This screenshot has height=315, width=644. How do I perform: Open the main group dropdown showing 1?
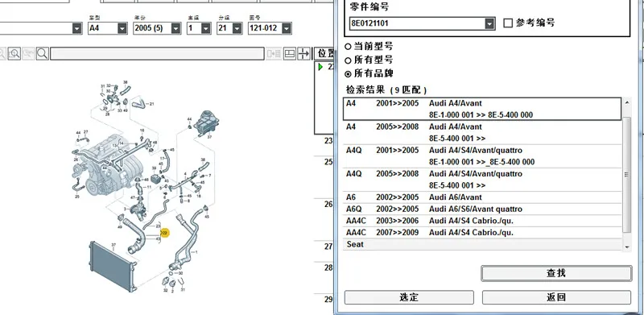point(206,28)
